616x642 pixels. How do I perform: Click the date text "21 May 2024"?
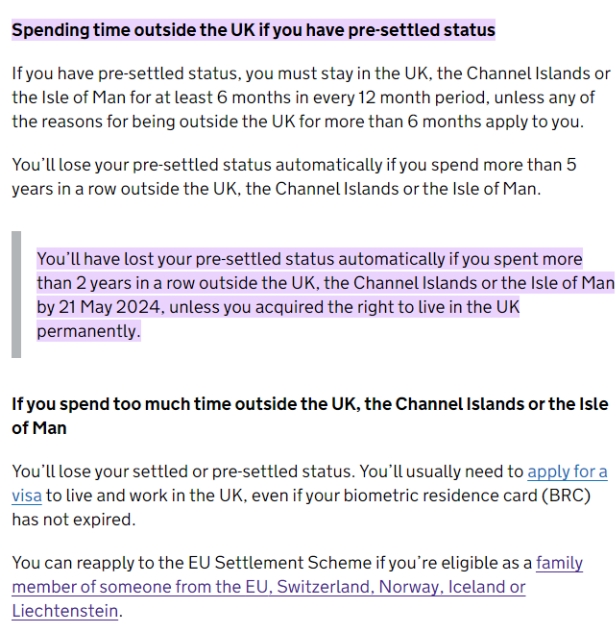(111, 307)
